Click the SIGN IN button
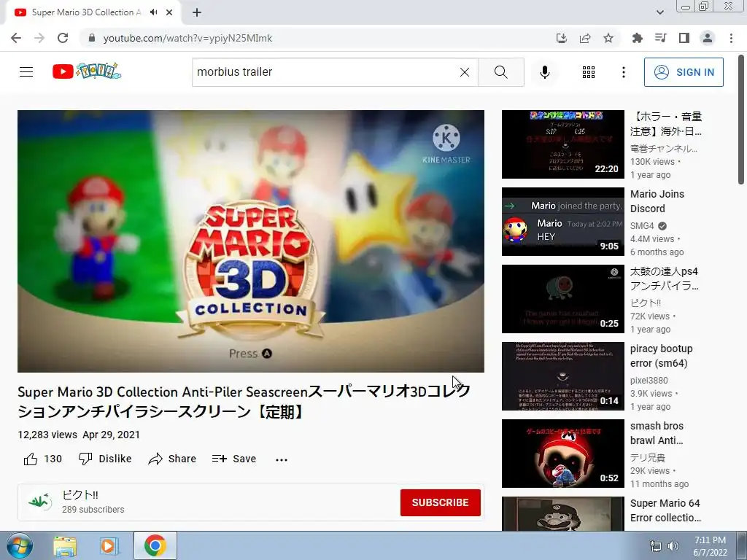 (684, 72)
